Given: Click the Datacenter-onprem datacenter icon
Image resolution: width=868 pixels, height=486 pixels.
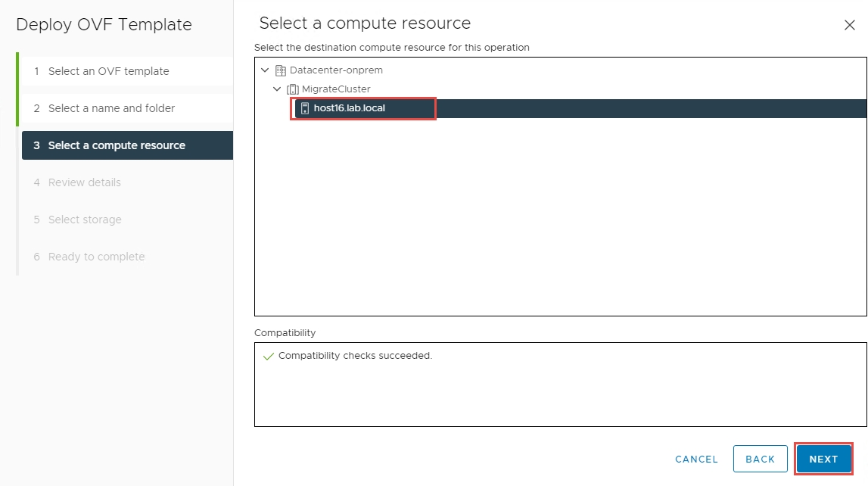Looking at the screenshot, I should click(281, 70).
